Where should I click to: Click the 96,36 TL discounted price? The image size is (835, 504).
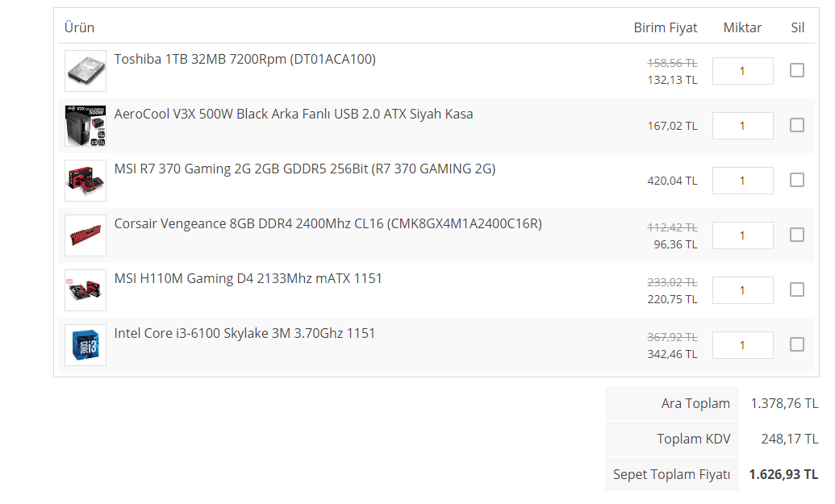click(675, 244)
